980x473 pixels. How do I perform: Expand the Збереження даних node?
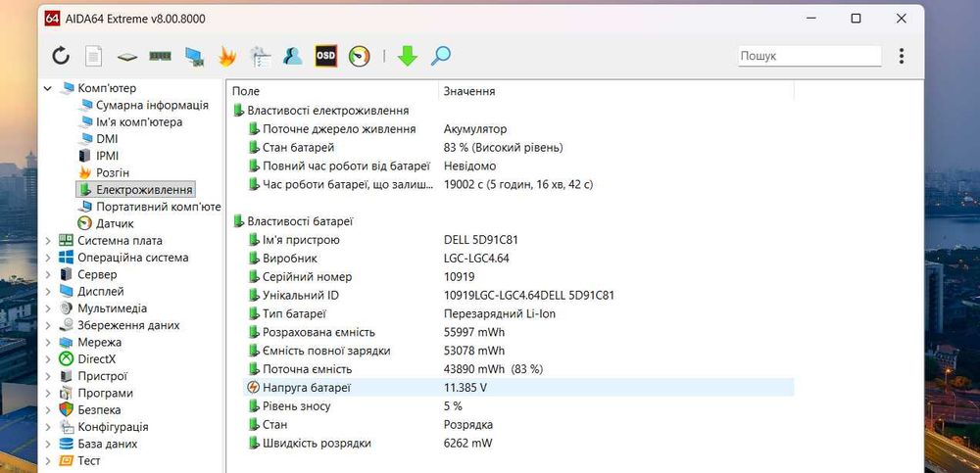tap(48, 325)
